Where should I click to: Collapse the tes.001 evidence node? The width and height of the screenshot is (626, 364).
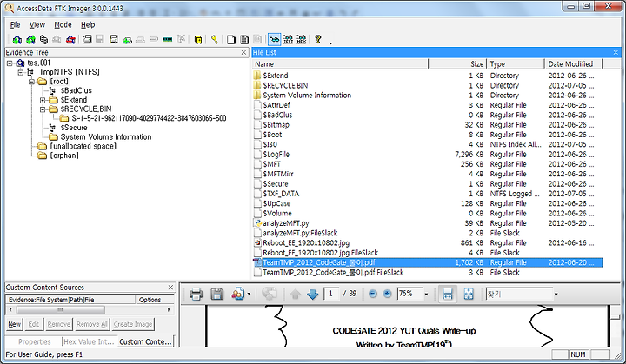tap(10, 63)
